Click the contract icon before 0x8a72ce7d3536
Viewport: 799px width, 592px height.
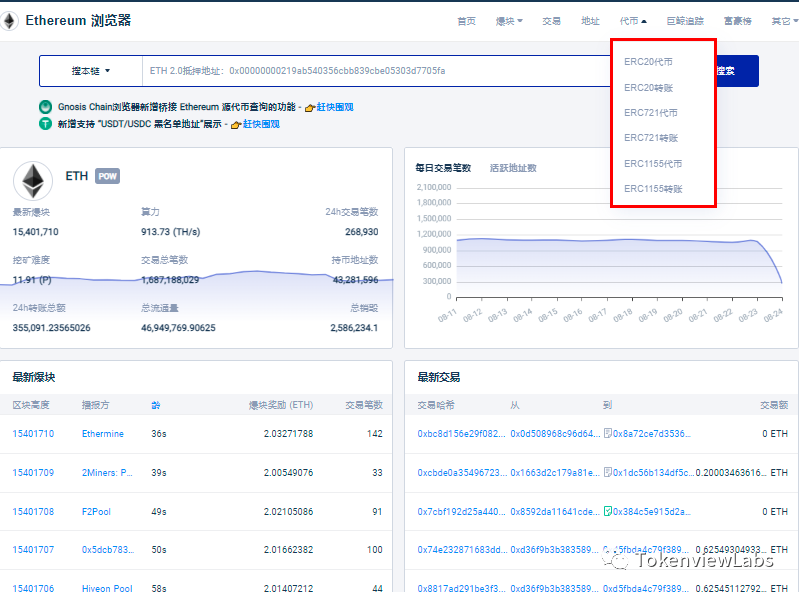pyautogui.click(x=607, y=433)
